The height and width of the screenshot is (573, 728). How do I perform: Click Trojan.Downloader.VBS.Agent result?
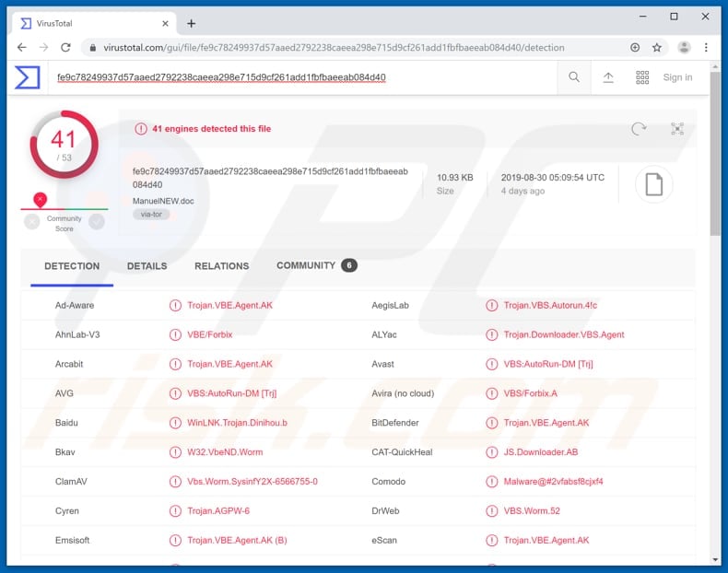click(564, 334)
